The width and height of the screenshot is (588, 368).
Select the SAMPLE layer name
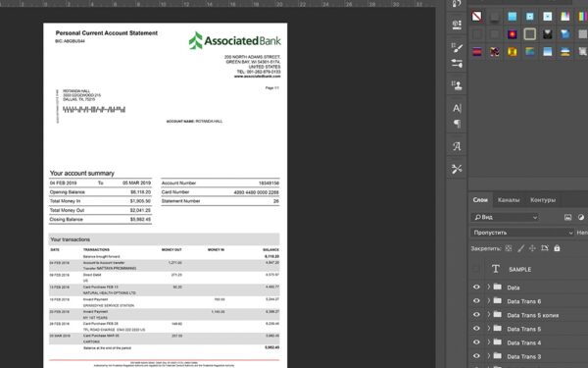pos(519,269)
